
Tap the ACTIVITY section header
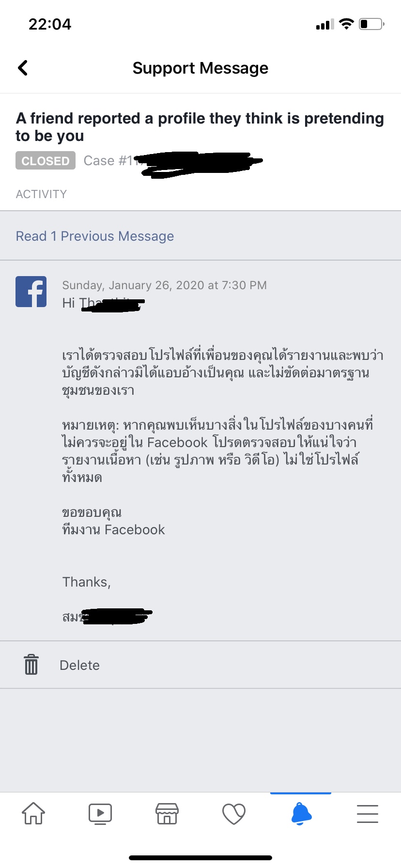tap(41, 194)
